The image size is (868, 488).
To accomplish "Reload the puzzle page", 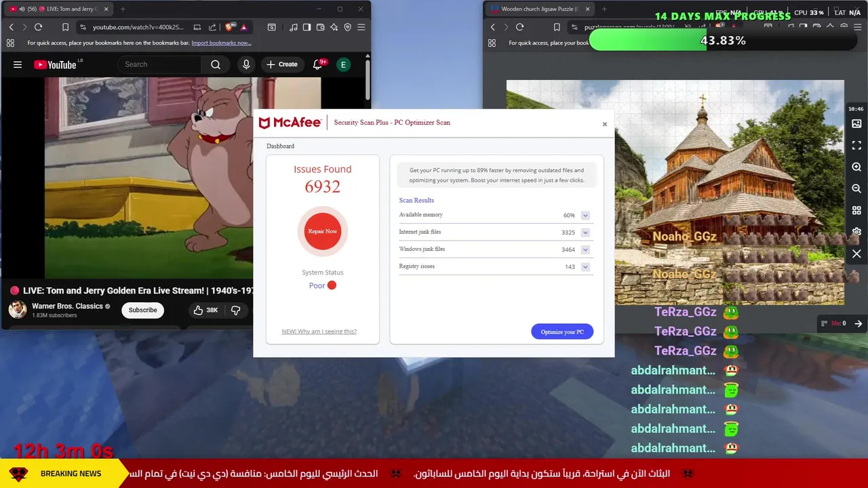I will point(520,27).
